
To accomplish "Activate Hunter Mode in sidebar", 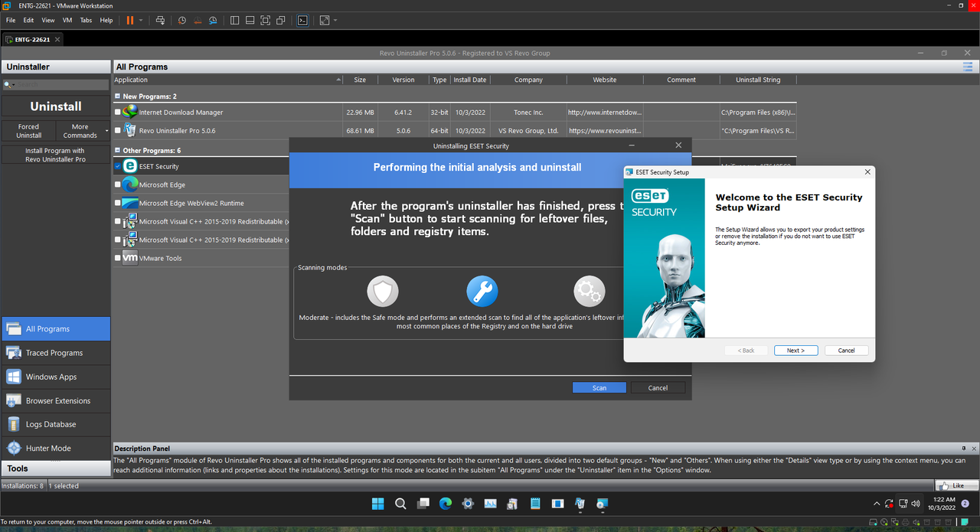I will tap(56, 448).
